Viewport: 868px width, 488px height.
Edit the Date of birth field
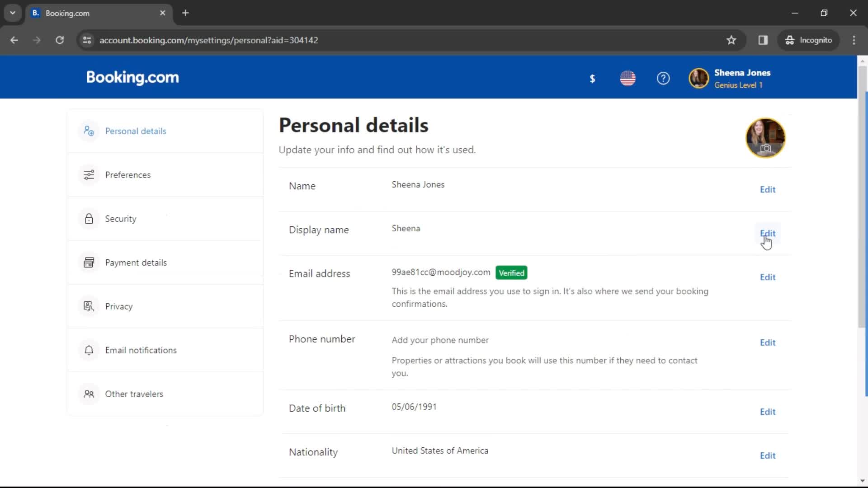(x=768, y=412)
